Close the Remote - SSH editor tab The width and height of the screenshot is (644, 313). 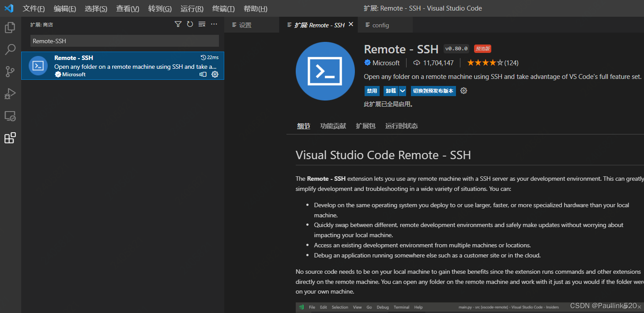point(351,25)
